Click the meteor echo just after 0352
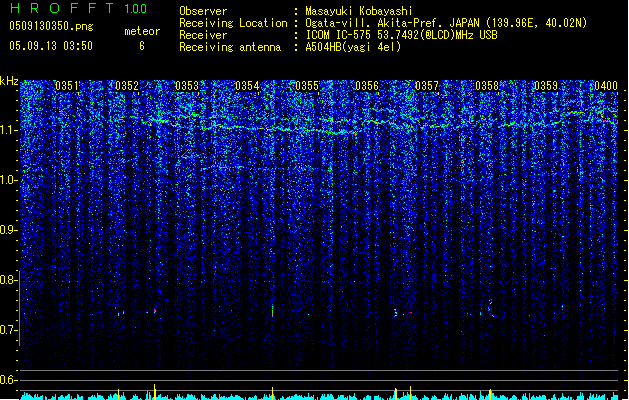 tap(154, 311)
